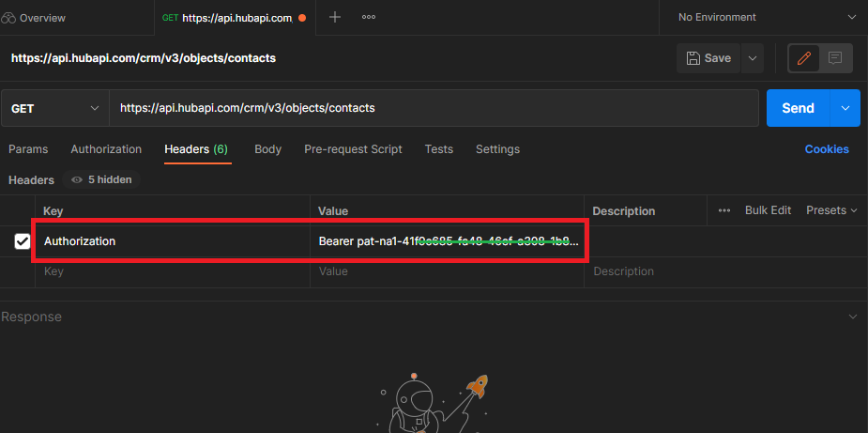868x433 pixels.
Task: Click the request URL input field
Action: point(432,108)
